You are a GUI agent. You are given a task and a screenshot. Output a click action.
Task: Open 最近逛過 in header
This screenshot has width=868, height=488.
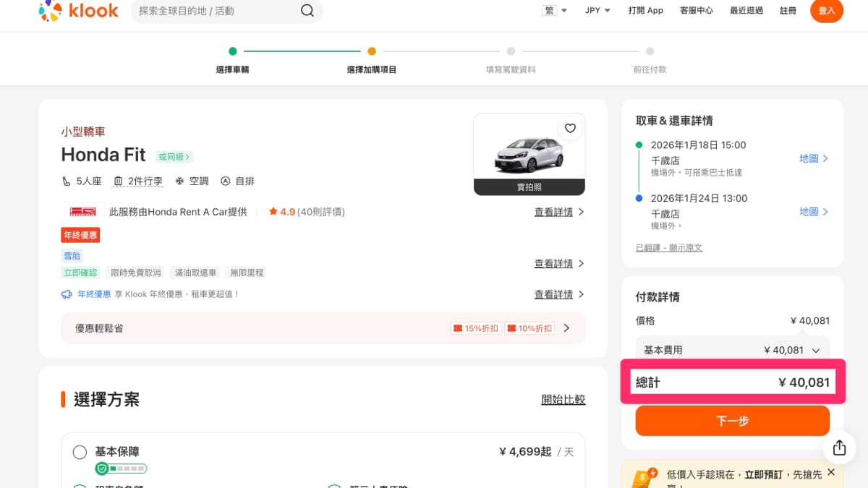[746, 10]
